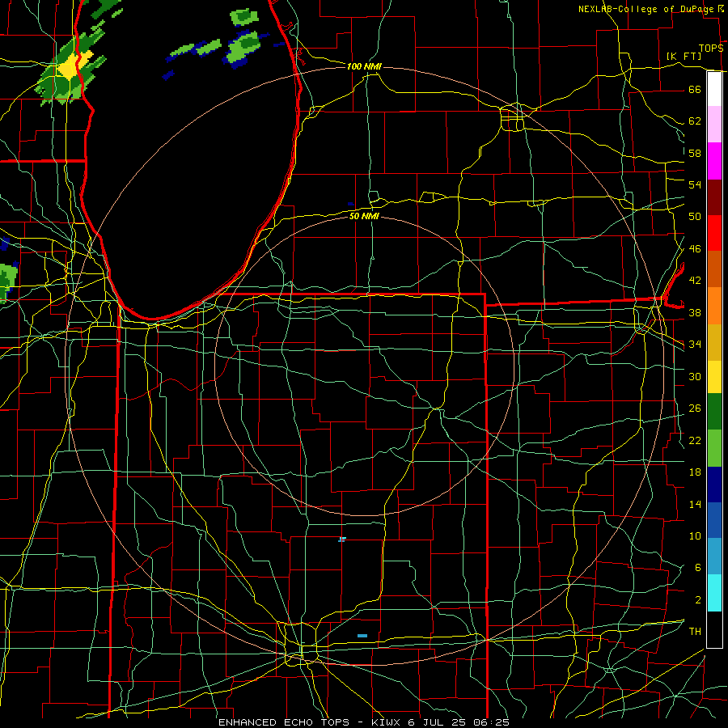The image size is (728, 728).
Task: Click the '34' legend value
Action: pyautogui.click(x=695, y=345)
